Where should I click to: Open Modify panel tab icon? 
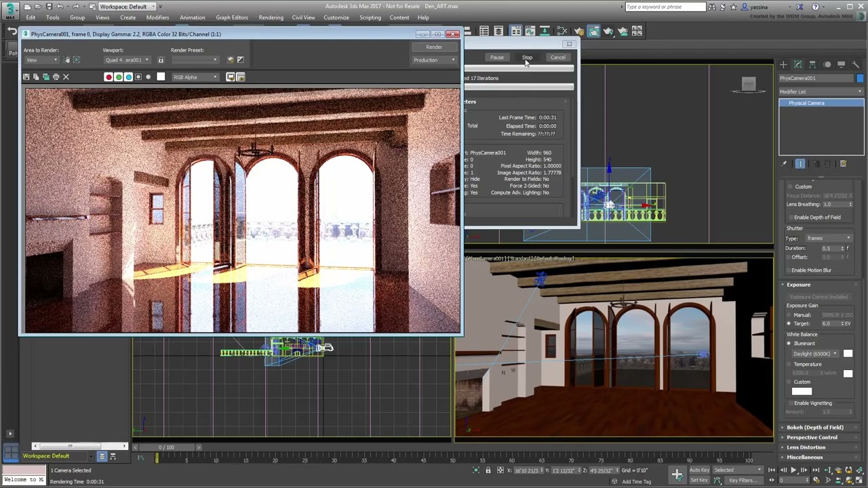(x=798, y=64)
